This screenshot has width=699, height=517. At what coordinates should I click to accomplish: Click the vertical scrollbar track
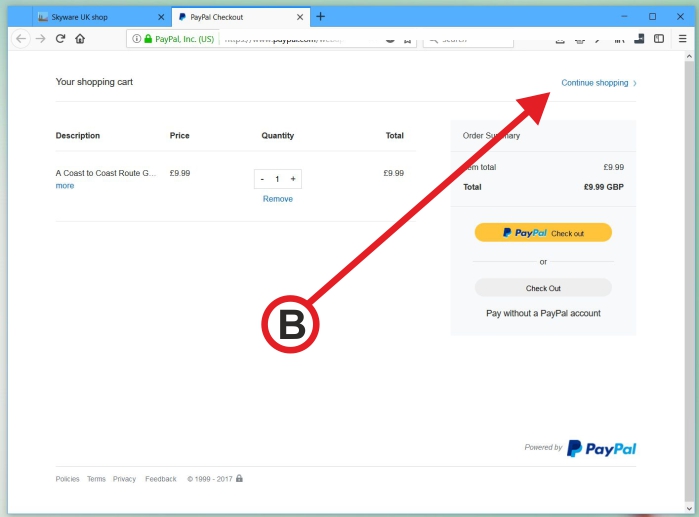pos(689,282)
